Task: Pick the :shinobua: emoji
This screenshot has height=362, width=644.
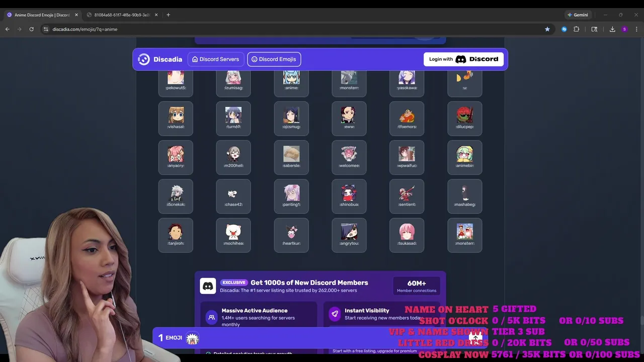Action: pyautogui.click(x=349, y=196)
